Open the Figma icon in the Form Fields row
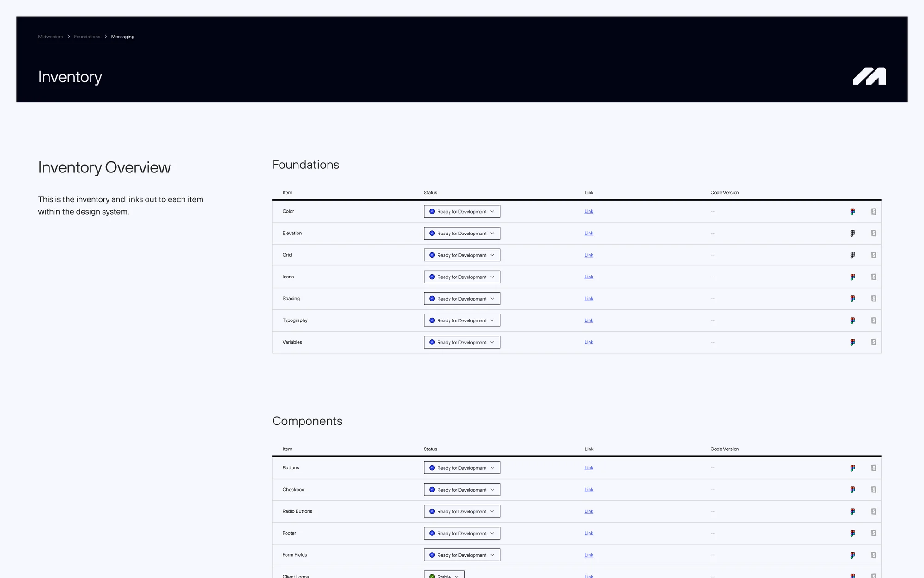The height and width of the screenshot is (578, 924). (852, 554)
